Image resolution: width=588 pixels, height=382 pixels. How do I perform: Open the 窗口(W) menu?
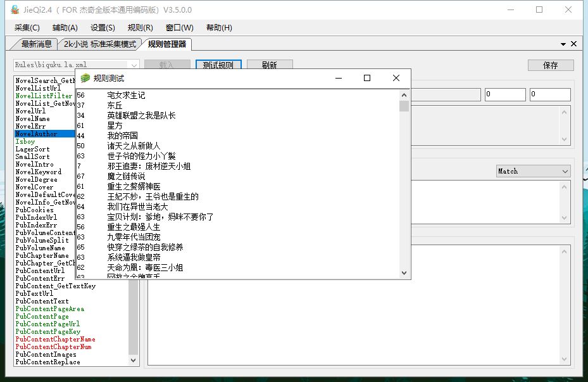pyautogui.click(x=180, y=28)
